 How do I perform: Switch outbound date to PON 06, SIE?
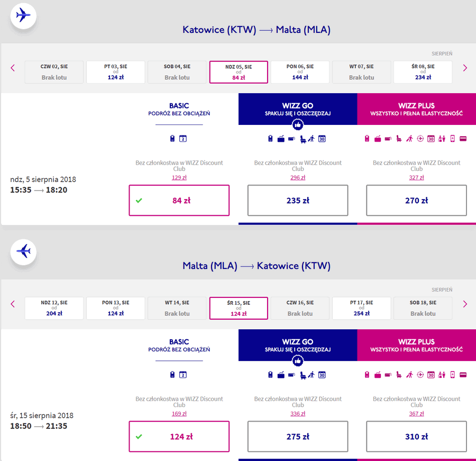(300, 72)
